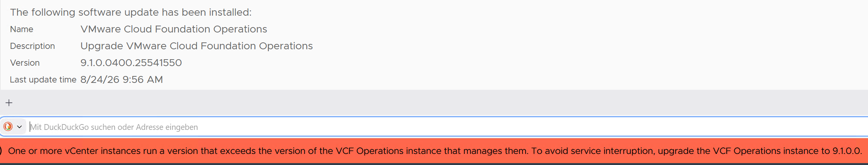
Task: Click the DuckDuckGo search engine icon
Action: click(x=8, y=126)
